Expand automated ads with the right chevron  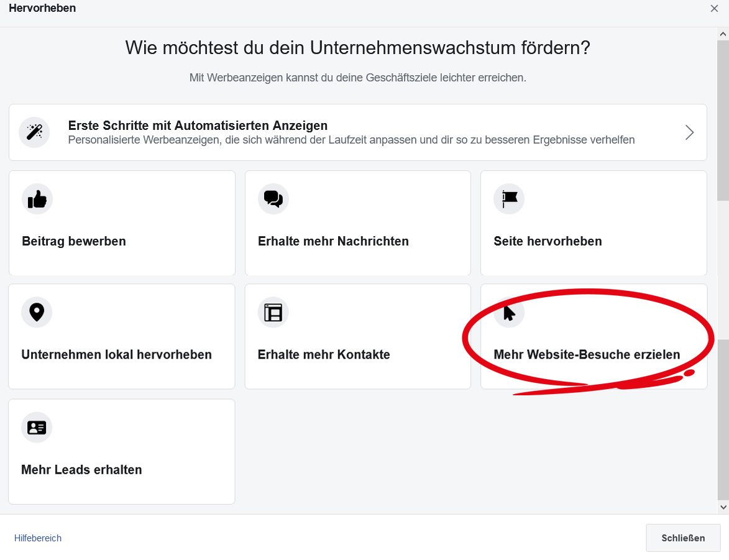coord(689,132)
